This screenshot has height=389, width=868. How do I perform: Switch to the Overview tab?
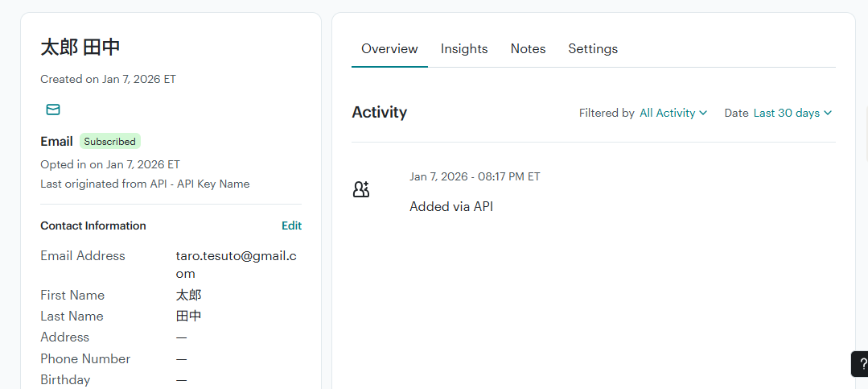[389, 49]
